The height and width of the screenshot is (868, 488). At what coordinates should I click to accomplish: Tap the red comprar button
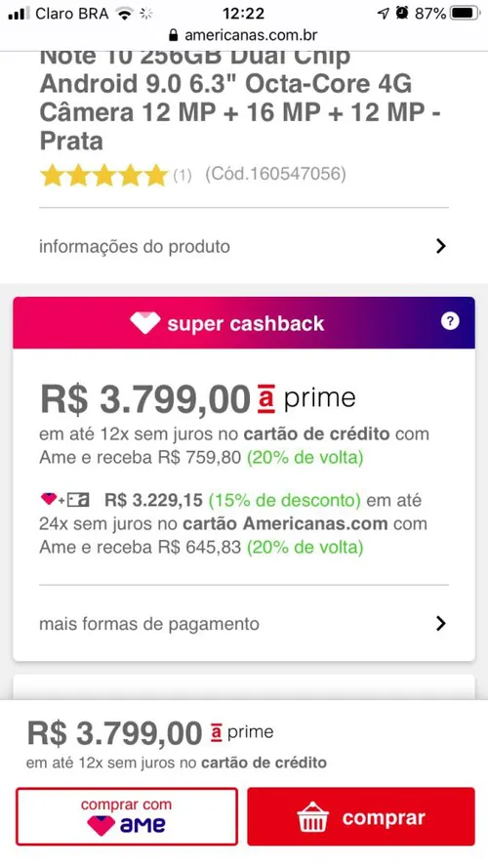pyautogui.click(x=361, y=816)
